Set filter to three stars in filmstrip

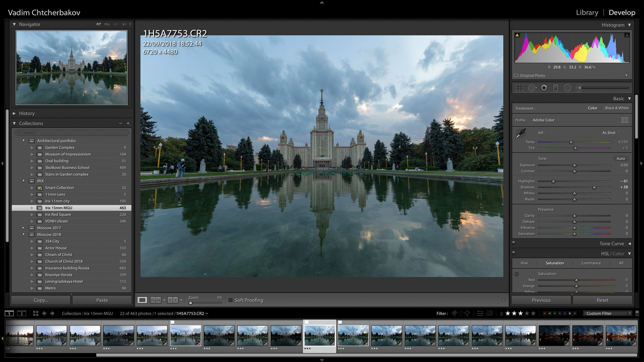(520, 314)
